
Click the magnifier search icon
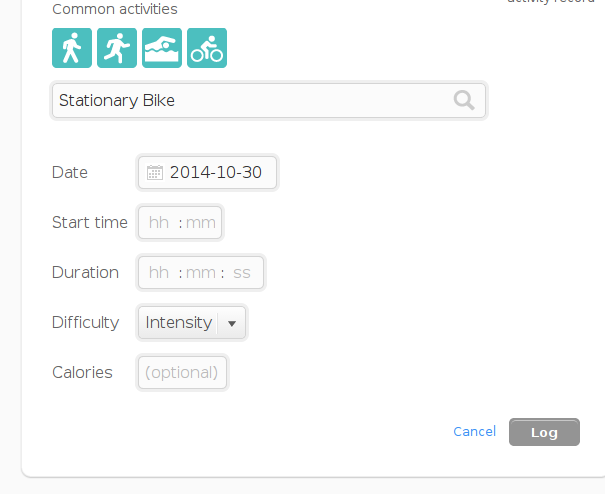pyautogui.click(x=464, y=100)
